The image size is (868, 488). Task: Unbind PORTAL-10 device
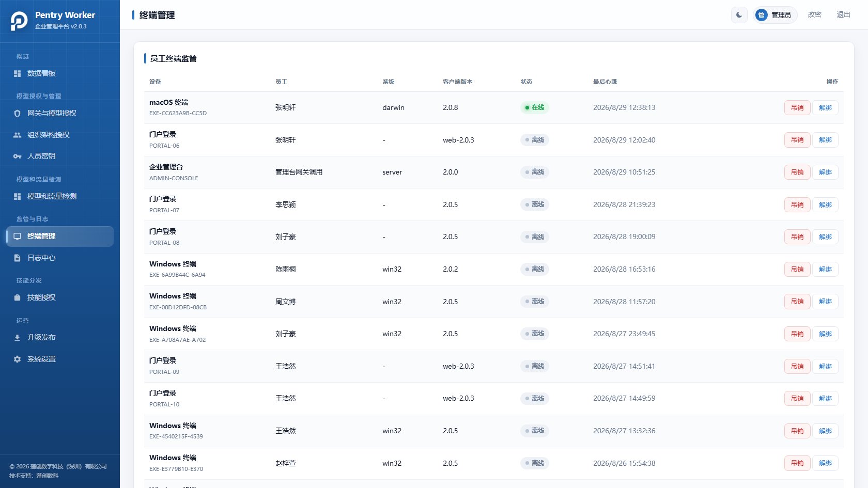825,399
